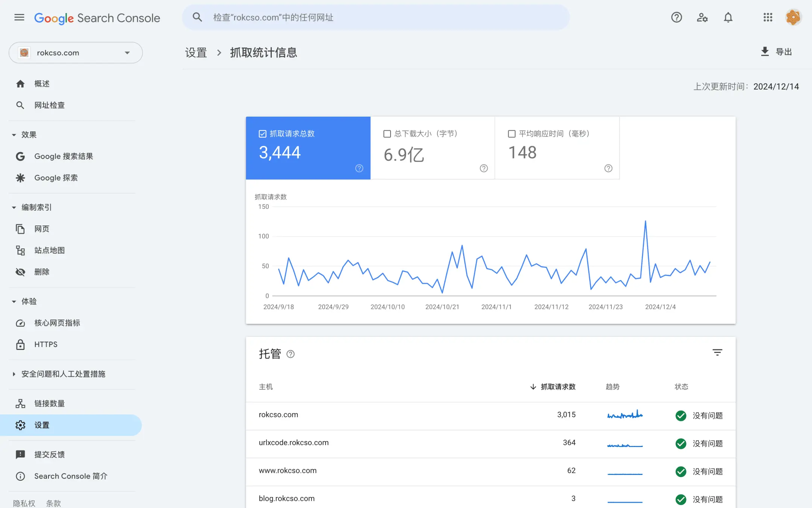812x508 pixels.
Task: Open the rokcso.com property dropdown
Action: [76, 53]
